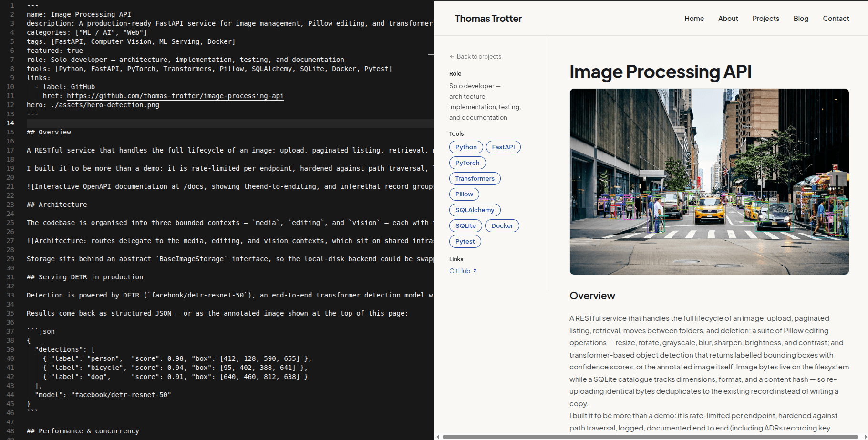Open the Home nav link
The height and width of the screenshot is (440, 868).
click(x=694, y=19)
